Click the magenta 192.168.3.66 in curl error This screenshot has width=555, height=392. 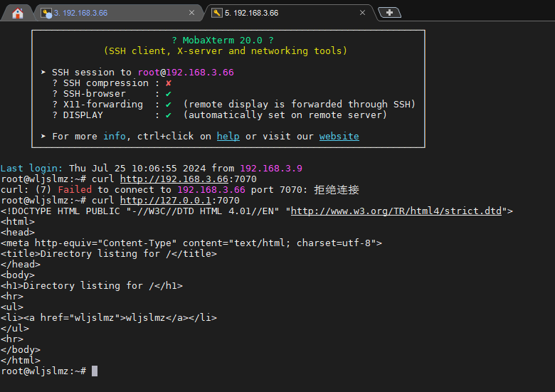click(211, 190)
